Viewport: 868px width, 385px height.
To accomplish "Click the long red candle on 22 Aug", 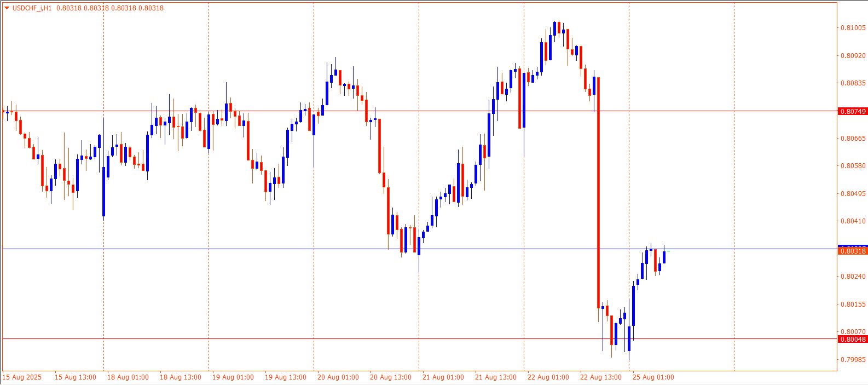I will pos(599,193).
